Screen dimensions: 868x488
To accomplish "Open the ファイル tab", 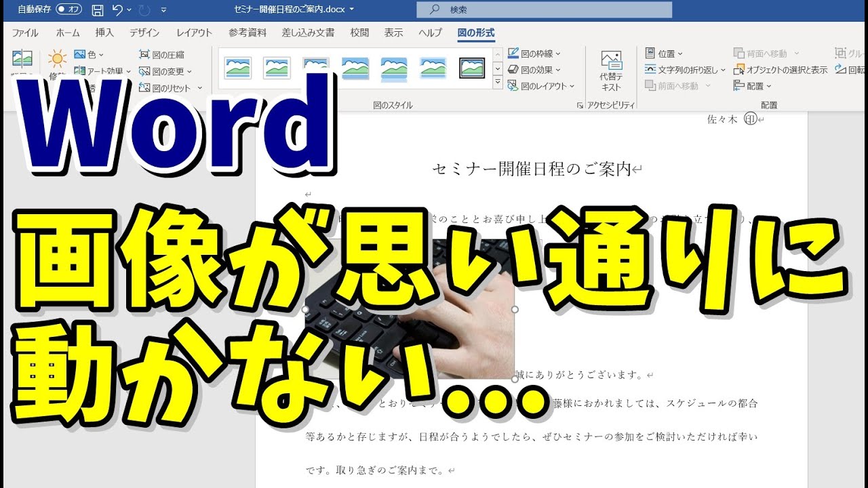I will [x=25, y=33].
